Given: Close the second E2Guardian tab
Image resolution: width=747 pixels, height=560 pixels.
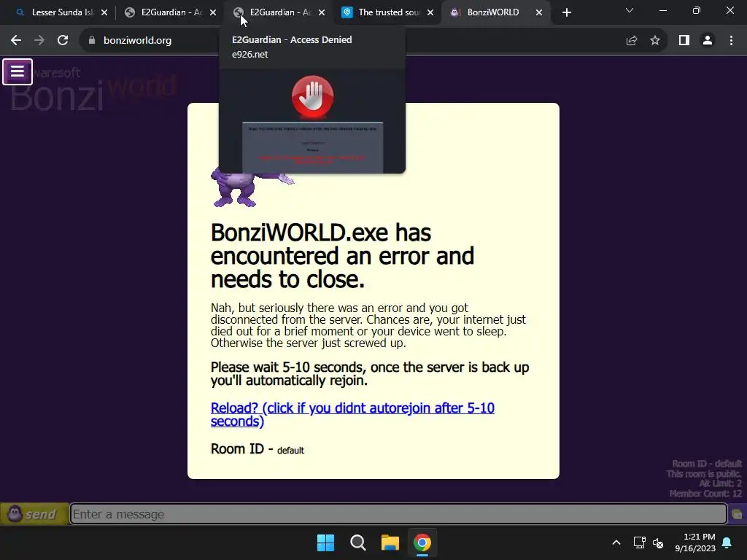Looking at the screenshot, I should click(322, 13).
